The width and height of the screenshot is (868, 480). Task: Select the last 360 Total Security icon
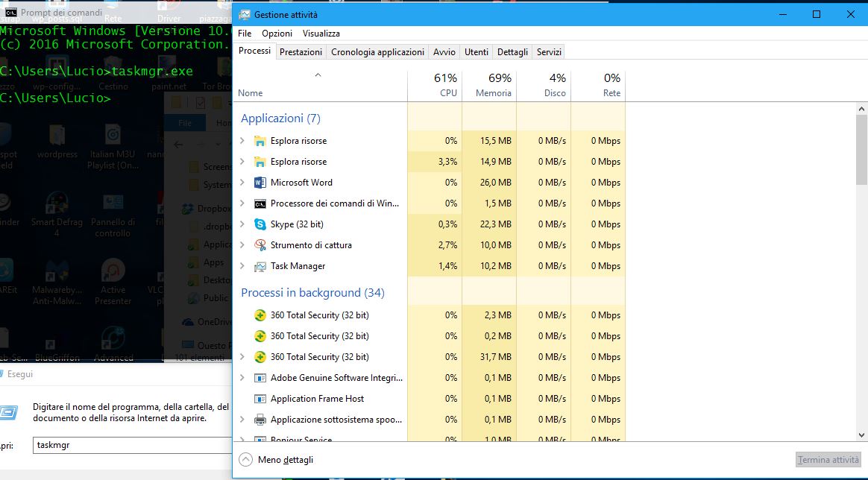[x=260, y=357]
